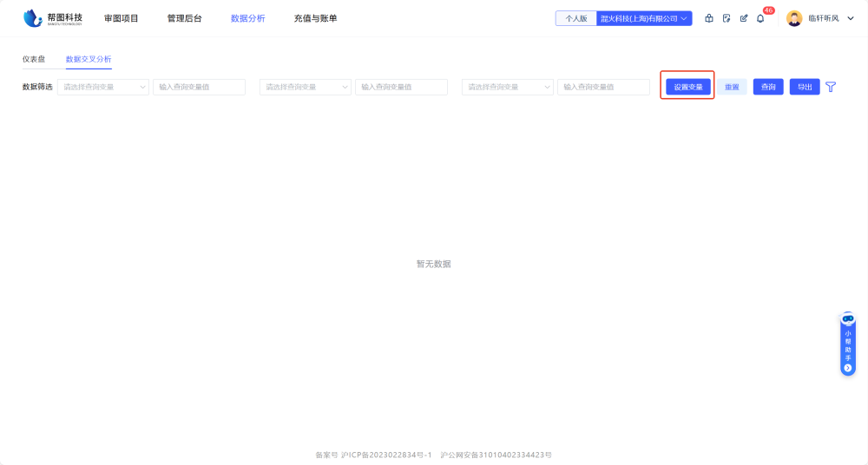Image resolution: width=868 pixels, height=465 pixels.
Task: Open the 小帮助手 assistant widget
Action: (848, 344)
